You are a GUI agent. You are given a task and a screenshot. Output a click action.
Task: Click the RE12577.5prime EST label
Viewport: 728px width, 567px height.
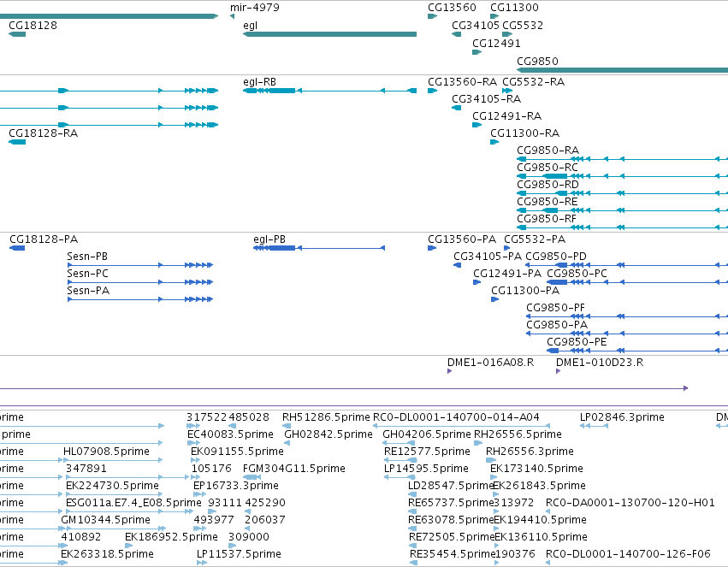427,452
